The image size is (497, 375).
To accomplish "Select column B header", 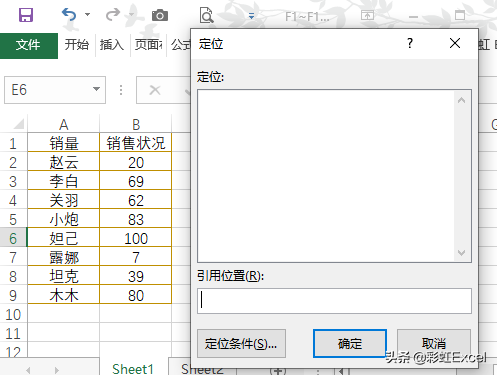I will pos(136,125).
